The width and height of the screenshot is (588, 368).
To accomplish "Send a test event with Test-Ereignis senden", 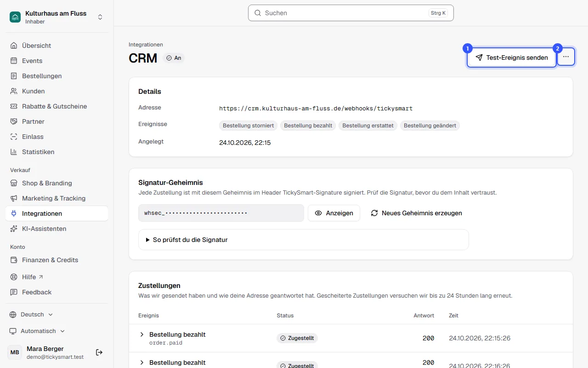I will 512,57.
